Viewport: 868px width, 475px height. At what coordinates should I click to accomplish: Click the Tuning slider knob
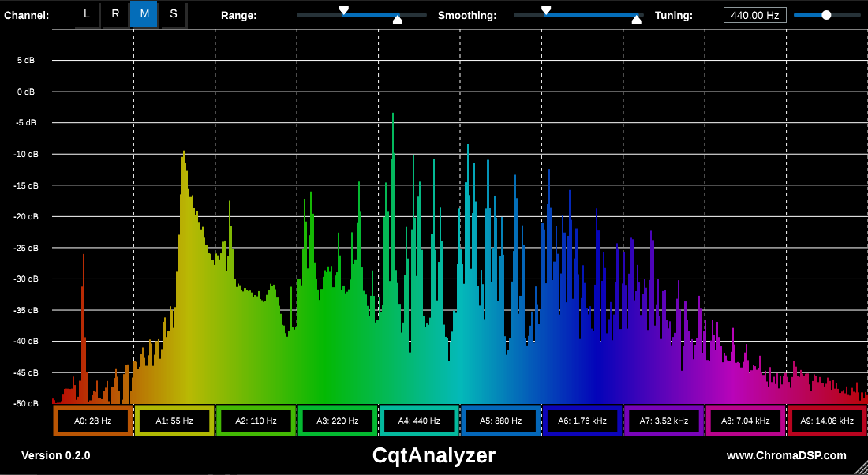click(826, 15)
